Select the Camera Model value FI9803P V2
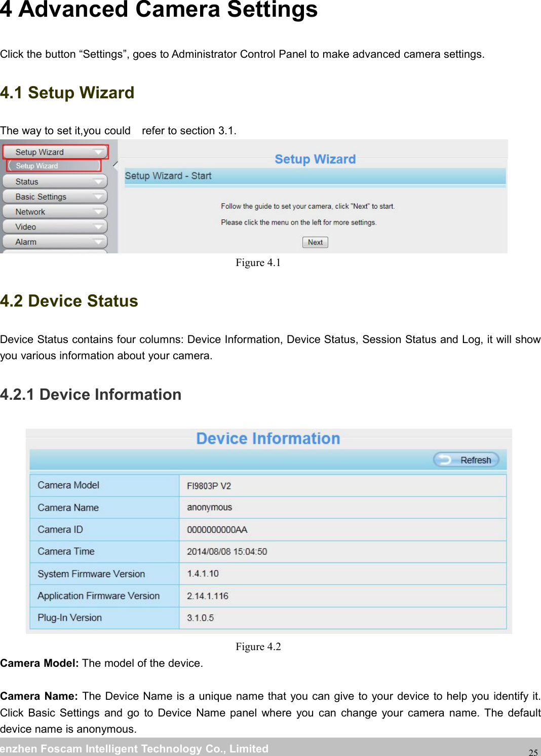 [x=209, y=486]
